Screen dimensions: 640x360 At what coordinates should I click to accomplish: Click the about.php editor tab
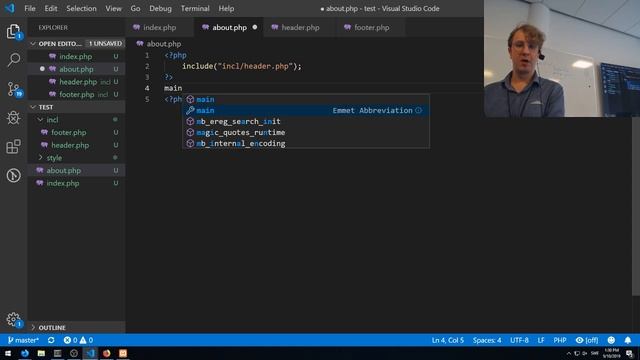(229, 27)
